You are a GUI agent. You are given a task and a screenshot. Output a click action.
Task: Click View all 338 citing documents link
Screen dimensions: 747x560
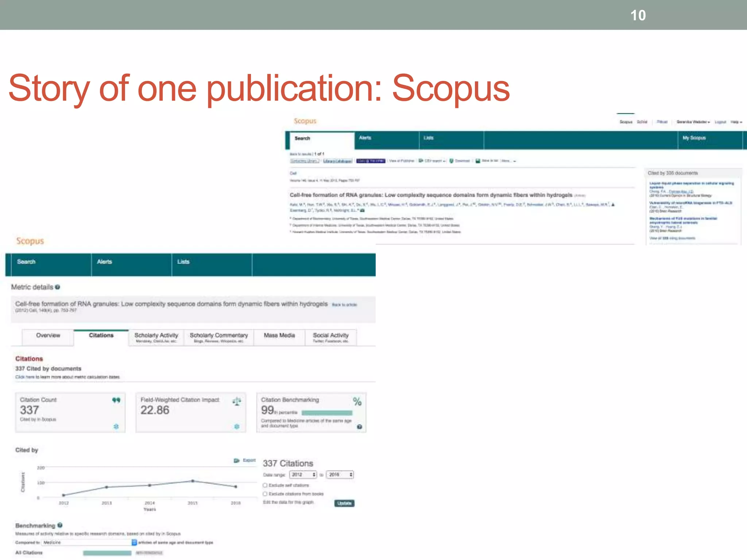click(x=672, y=238)
